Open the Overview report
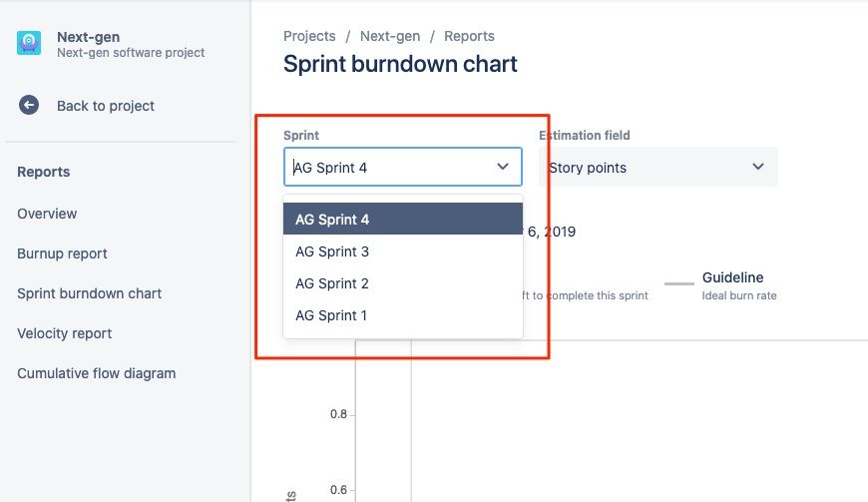This screenshot has width=868, height=502. point(47,214)
